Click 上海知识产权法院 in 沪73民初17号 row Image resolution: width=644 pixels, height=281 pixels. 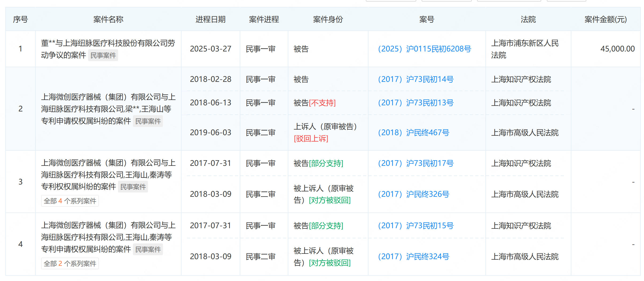click(x=521, y=163)
